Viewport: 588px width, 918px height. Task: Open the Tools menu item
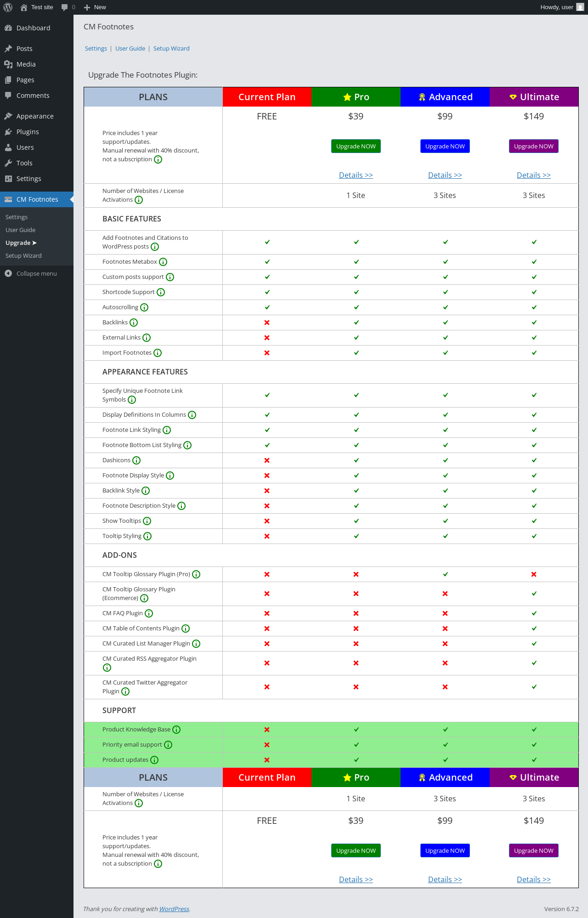[37, 163]
